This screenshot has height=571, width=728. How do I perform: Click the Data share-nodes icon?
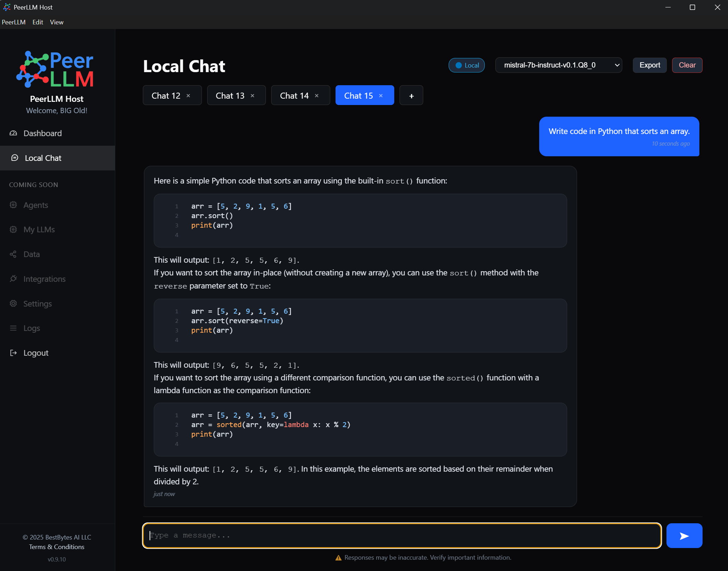click(x=13, y=254)
